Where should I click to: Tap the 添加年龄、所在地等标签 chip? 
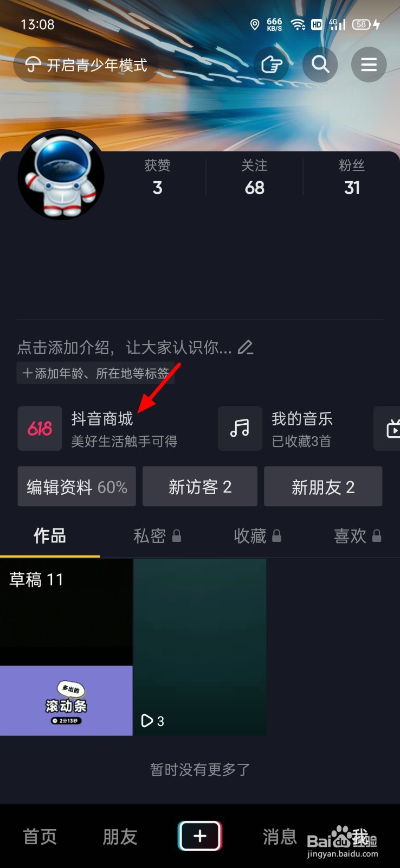(x=95, y=373)
